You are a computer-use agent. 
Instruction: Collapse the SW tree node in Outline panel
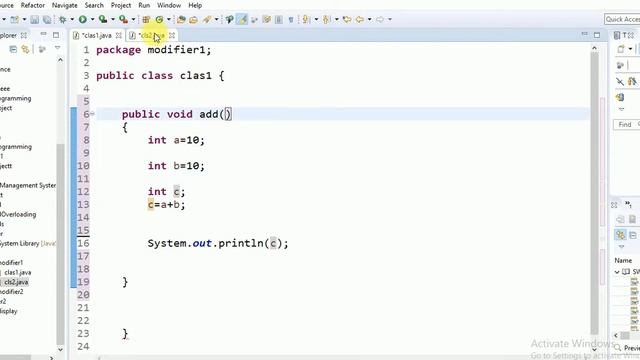tap(617, 272)
